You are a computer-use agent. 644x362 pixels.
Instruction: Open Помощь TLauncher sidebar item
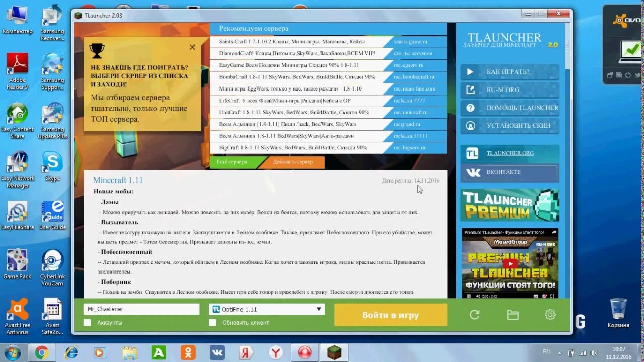(510, 108)
